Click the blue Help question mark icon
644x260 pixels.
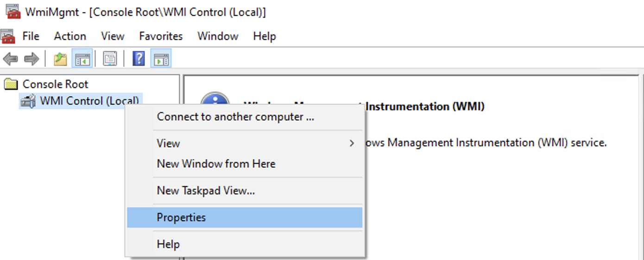139,59
